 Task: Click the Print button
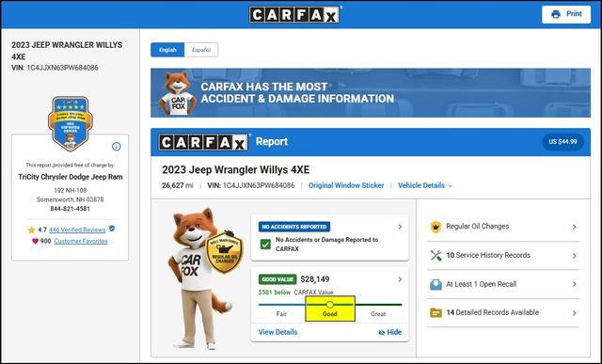[x=566, y=14]
